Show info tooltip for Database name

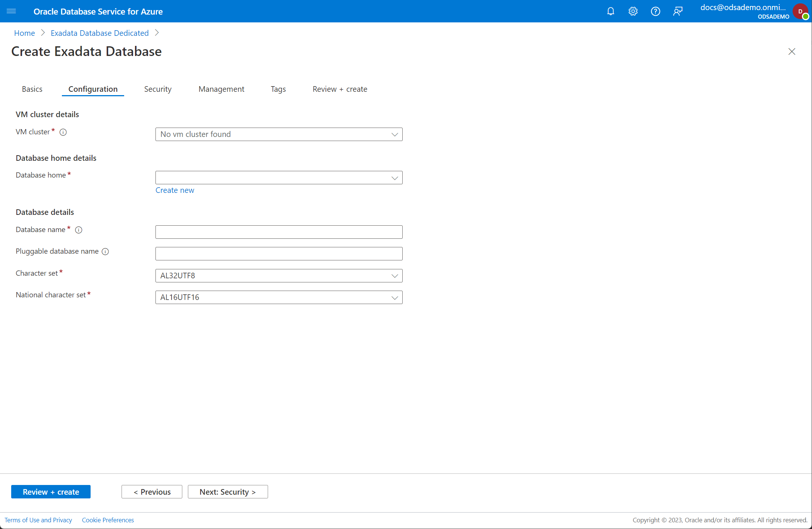tap(78, 230)
